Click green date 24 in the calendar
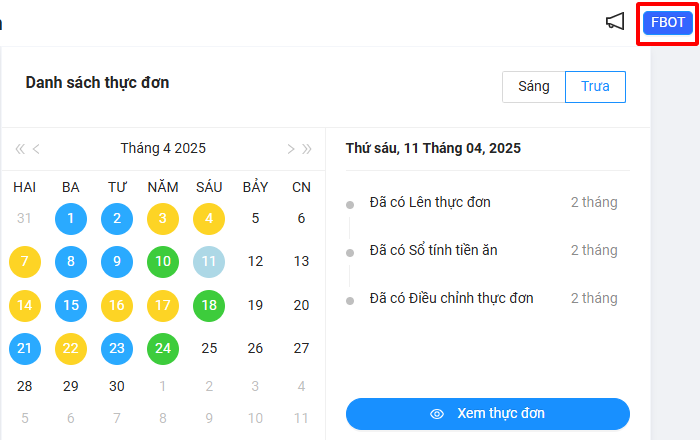The width and height of the screenshot is (700, 440). pyautogui.click(x=163, y=349)
